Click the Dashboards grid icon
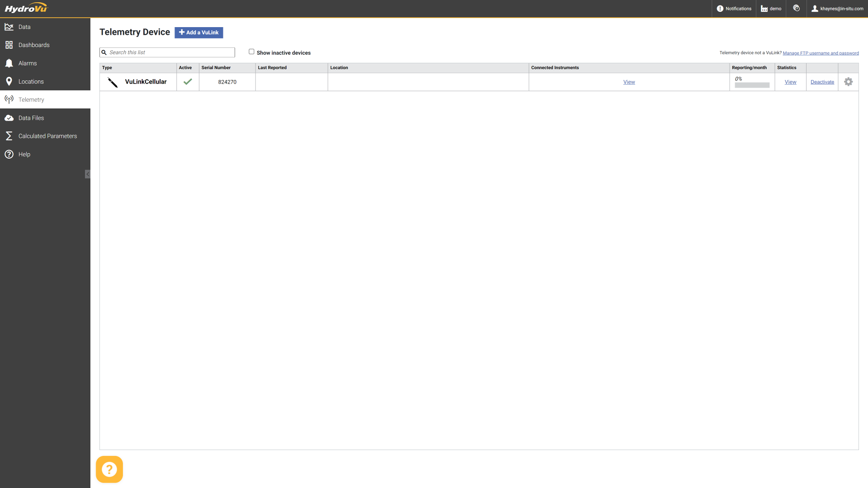This screenshot has width=868, height=488. coord(9,45)
